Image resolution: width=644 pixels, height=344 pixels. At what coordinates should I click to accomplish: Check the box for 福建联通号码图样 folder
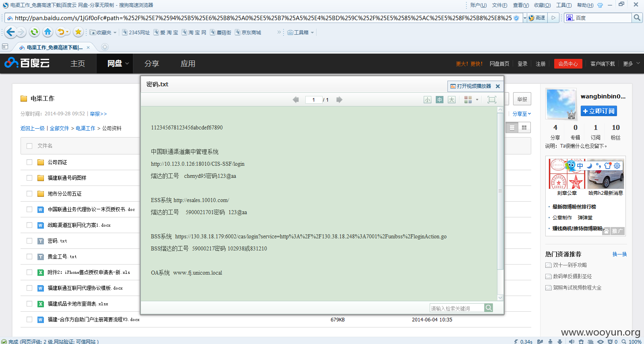tap(29, 178)
